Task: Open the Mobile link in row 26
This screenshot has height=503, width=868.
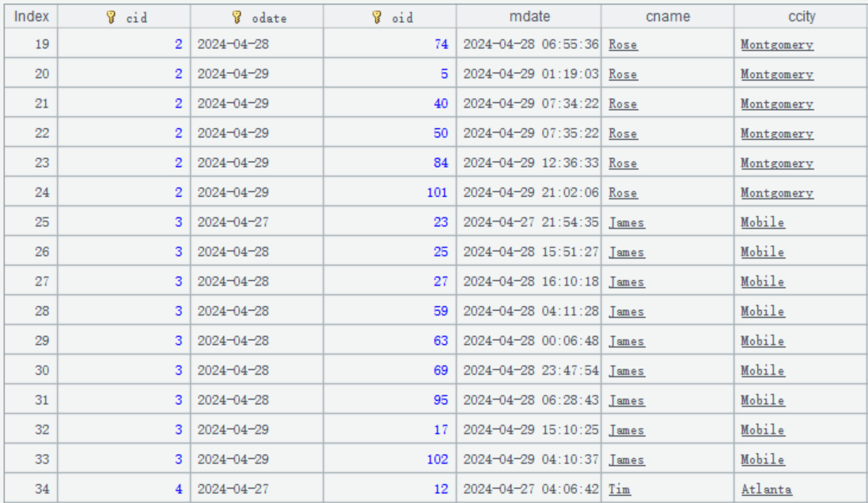Action: coord(763,251)
